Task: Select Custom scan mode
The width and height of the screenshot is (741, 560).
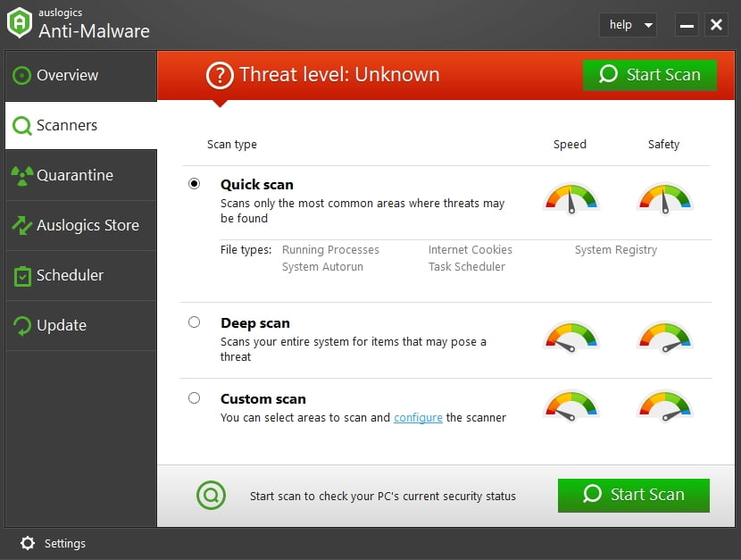Action: (194, 398)
